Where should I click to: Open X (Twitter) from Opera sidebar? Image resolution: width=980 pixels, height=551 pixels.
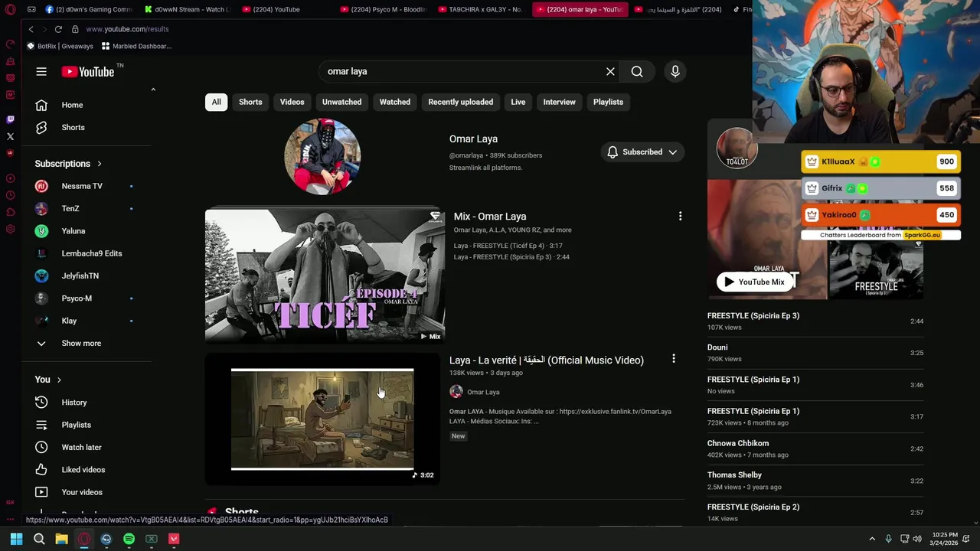pos(10,136)
